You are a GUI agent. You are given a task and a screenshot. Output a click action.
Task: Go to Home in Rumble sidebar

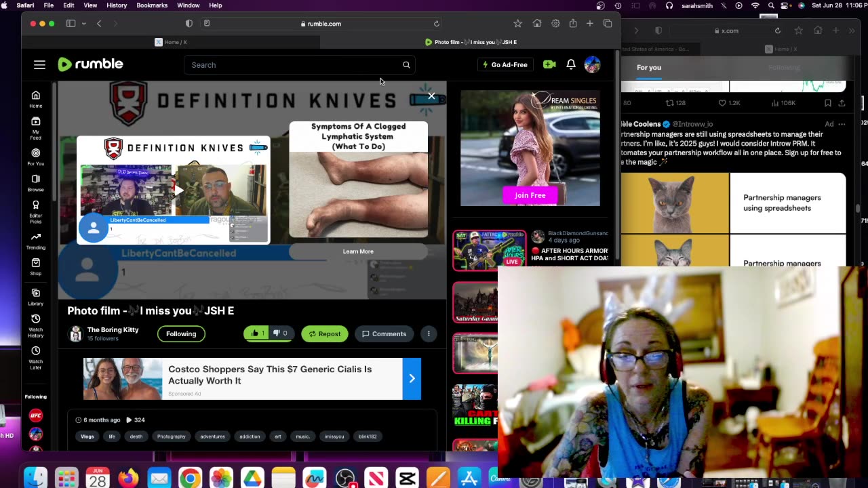[36, 99]
